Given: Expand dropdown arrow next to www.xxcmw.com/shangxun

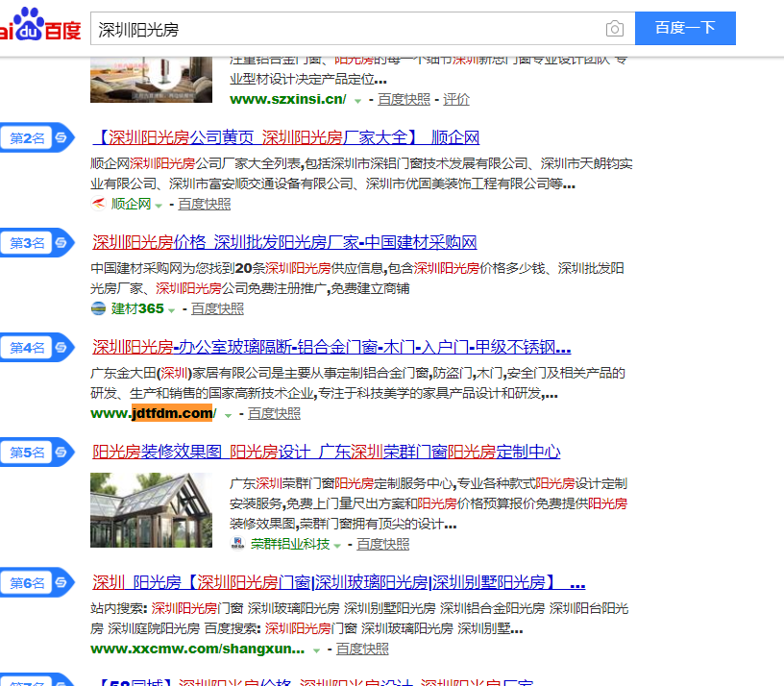Looking at the screenshot, I should click(x=316, y=650).
